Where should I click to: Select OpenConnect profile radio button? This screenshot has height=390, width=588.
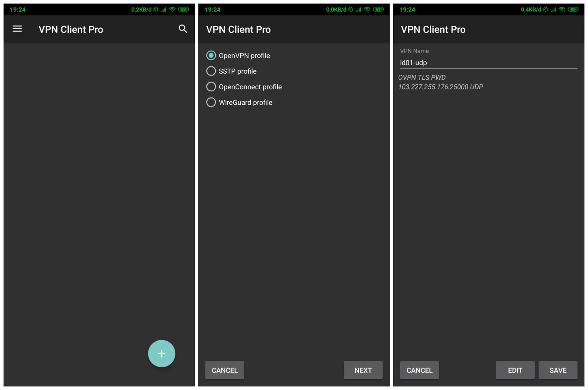pos(211,87)
